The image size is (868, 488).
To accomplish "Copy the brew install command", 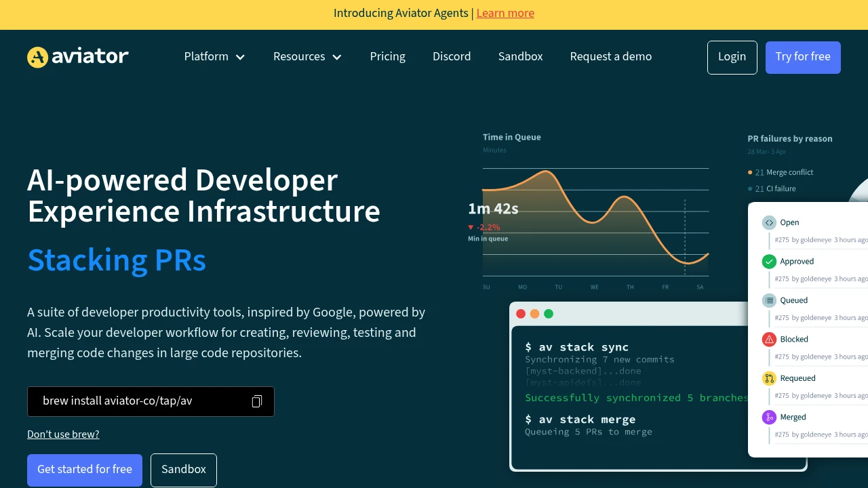I will pyautogui.click(x=257, y=401).
